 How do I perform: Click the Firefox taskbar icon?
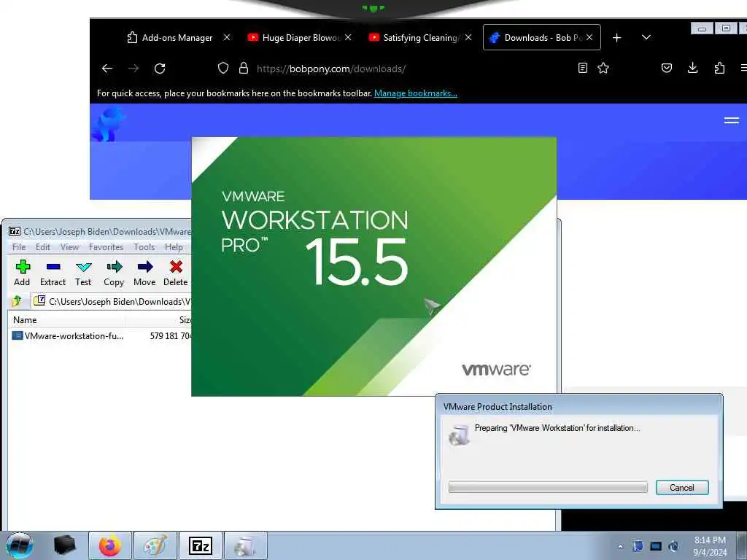coord(109,545)
